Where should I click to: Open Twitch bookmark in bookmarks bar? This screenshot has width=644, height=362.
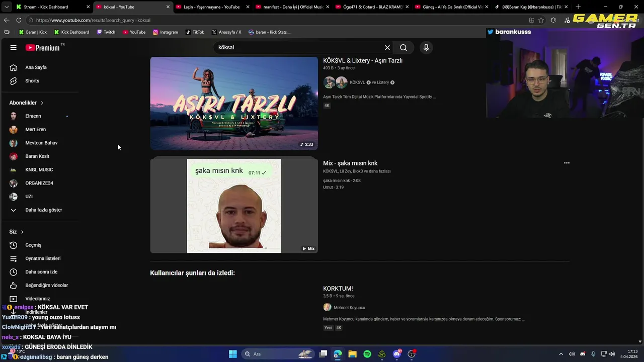pyautogui.click(x=106, y=32)
